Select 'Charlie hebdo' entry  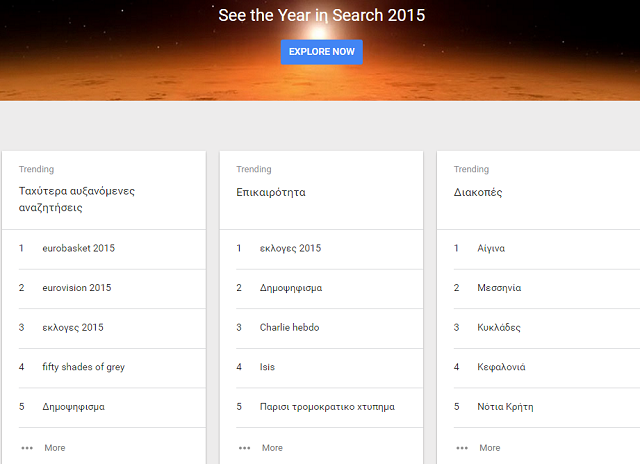click(x=289, y=327)
